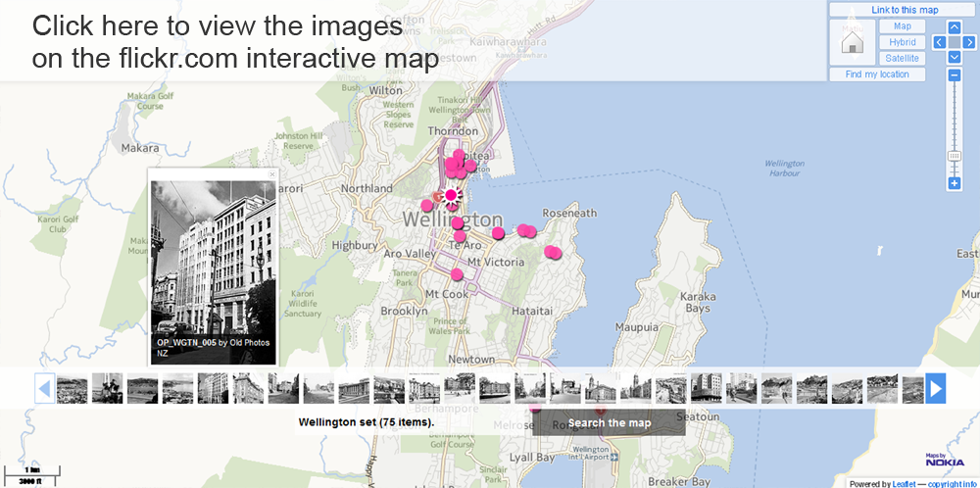The height and width of the screenshot is (488, 980).
Task: Zoom in using the plus button
Action: (954, 183)
